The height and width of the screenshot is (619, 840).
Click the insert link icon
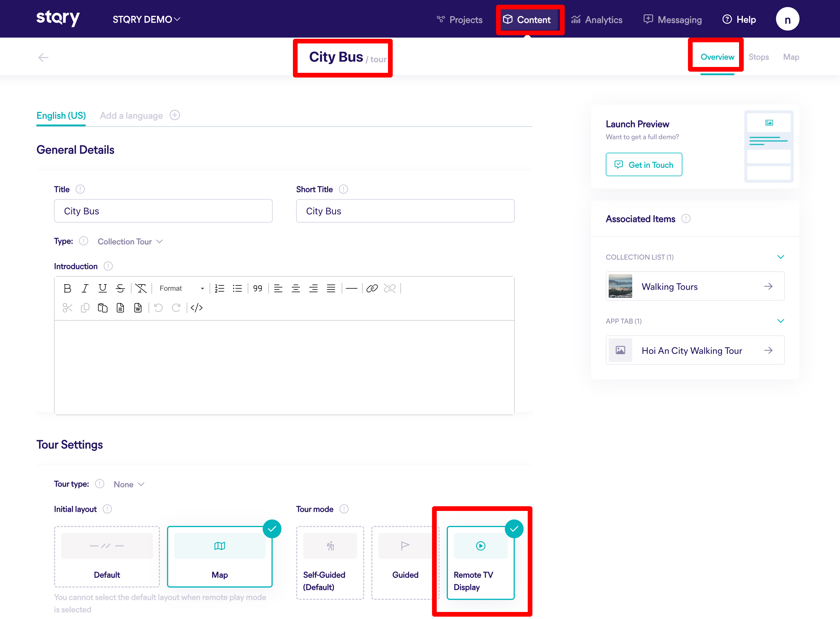pos(372,288)
